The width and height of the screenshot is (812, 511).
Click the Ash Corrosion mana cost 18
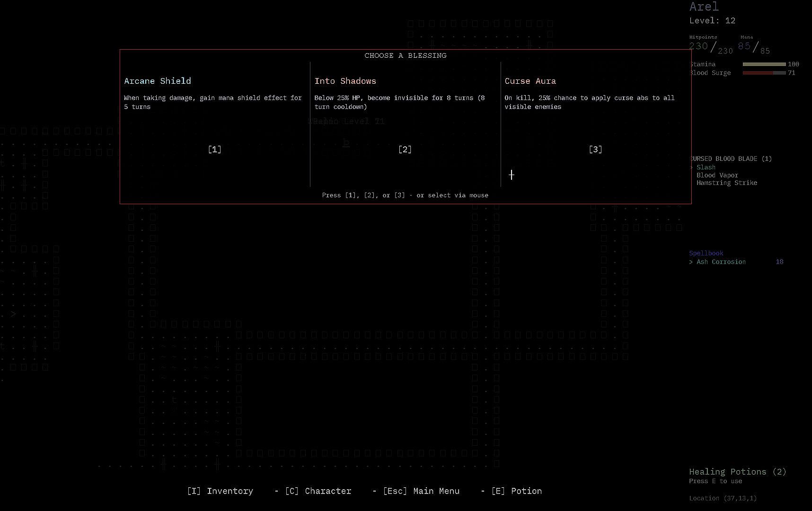point(779,262)
